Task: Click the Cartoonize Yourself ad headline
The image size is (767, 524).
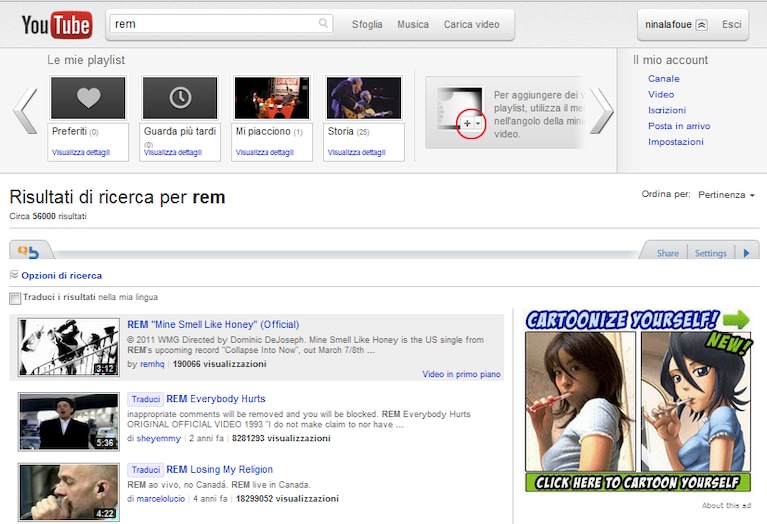Action: click(622, 320)
